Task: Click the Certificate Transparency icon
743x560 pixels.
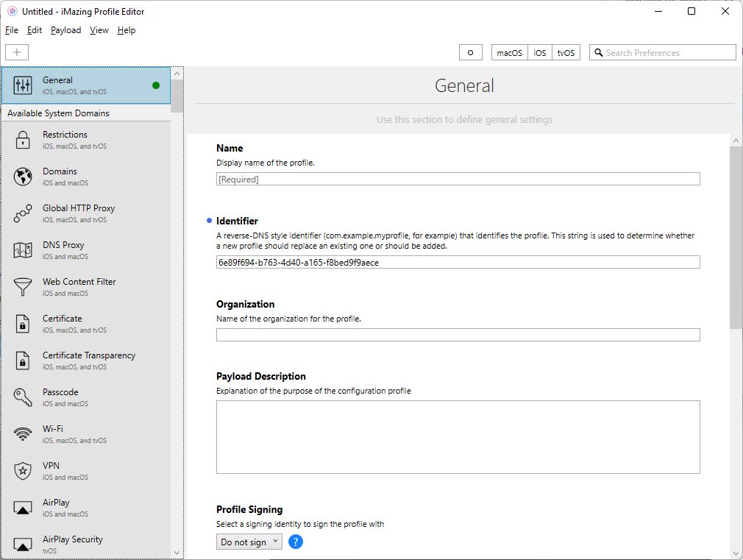Action: click(23, 361)
